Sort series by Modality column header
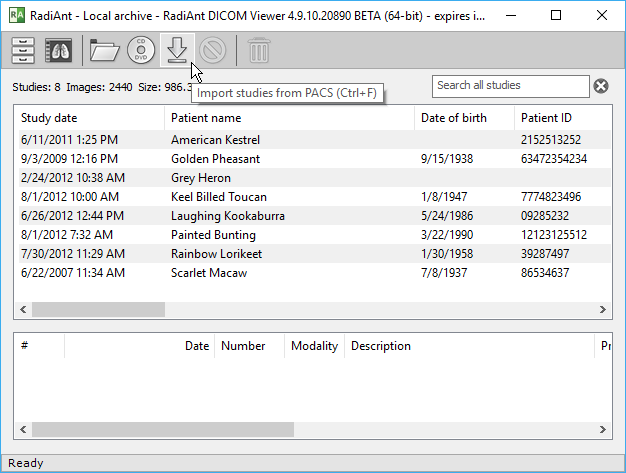 pyautogui.click(x=315, y=346)
